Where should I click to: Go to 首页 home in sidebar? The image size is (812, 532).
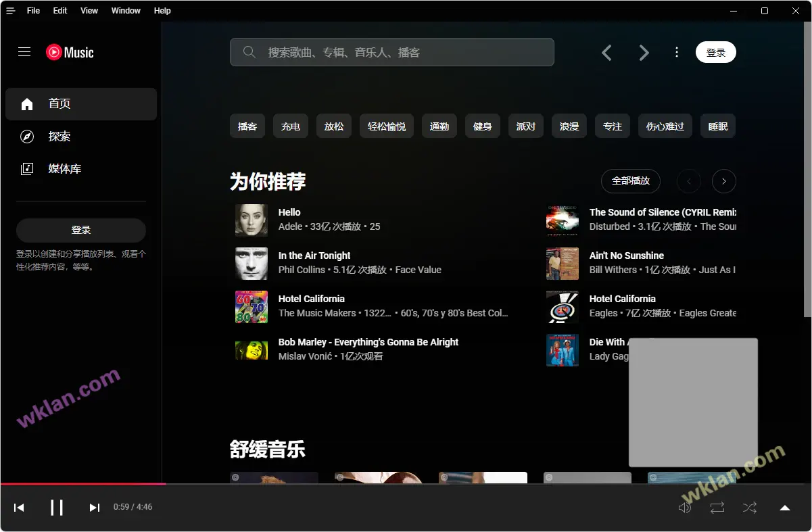pos(81,104)
